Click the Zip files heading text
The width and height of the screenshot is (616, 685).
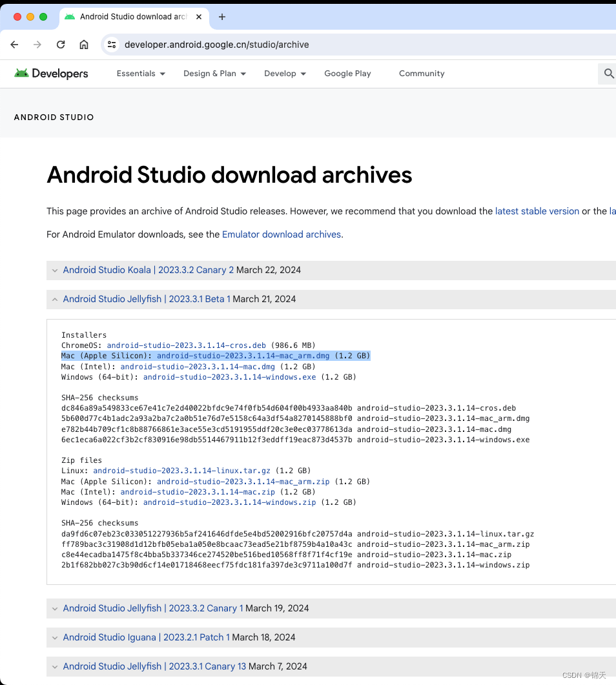(x=82, y=460)
